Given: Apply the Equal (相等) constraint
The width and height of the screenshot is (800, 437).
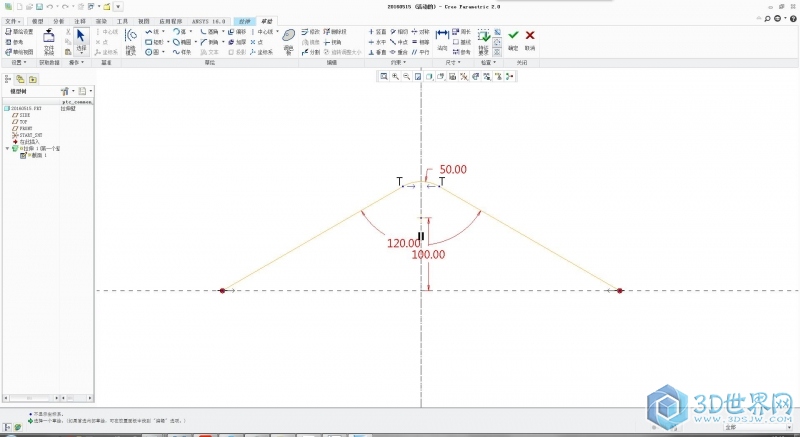Looking at the screenshot, I should coord(421,42).
